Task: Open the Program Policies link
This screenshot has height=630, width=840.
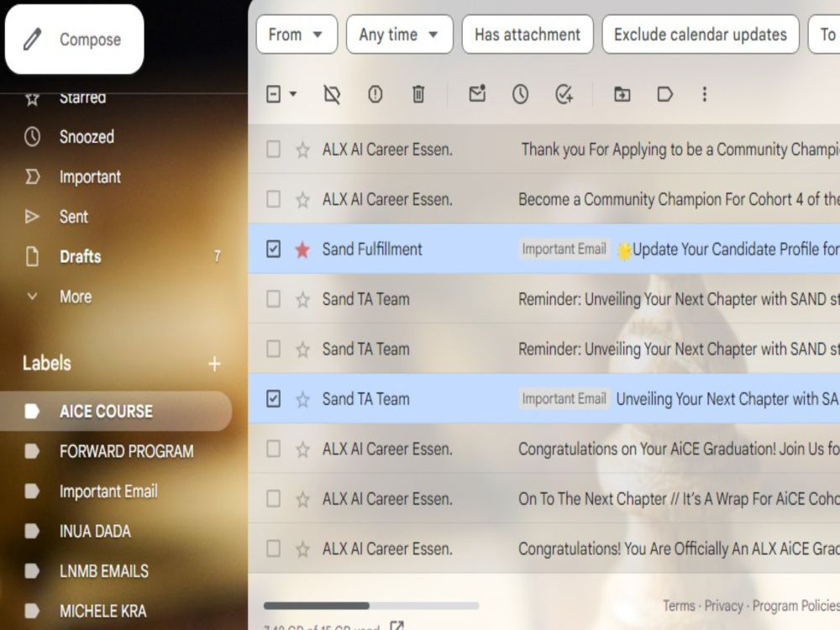Action: (796, 606)
